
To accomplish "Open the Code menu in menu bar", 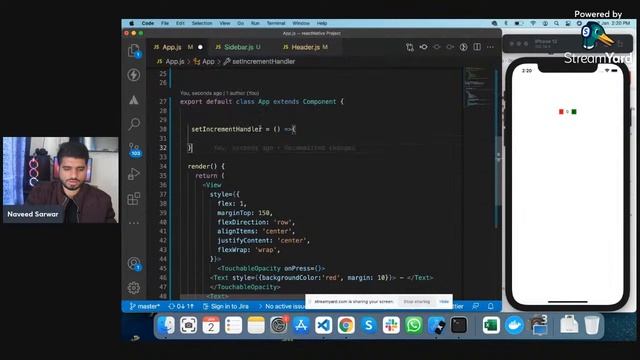I will coord(148,23).
